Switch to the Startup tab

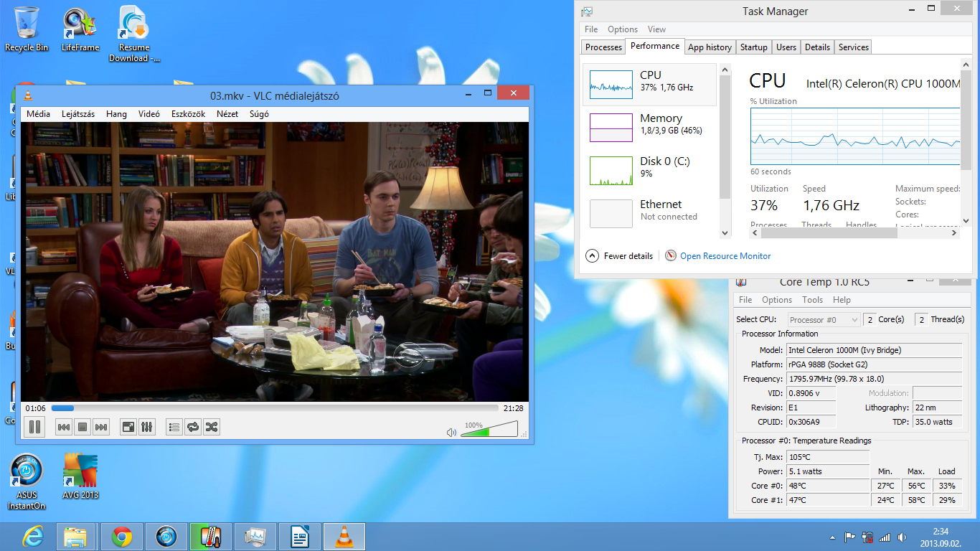pos(753,47)
